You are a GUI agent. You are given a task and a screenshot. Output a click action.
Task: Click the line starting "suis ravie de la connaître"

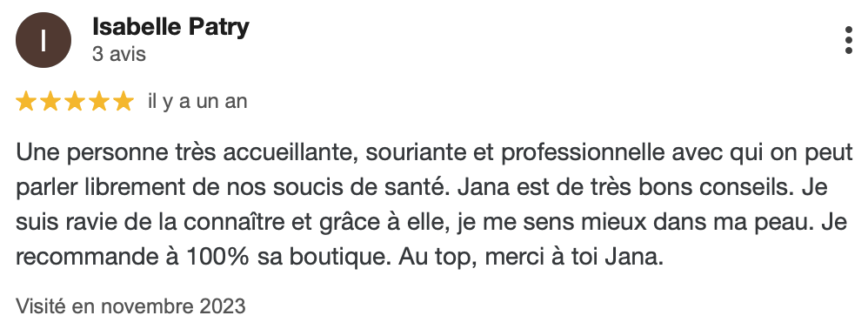point(431,222)
